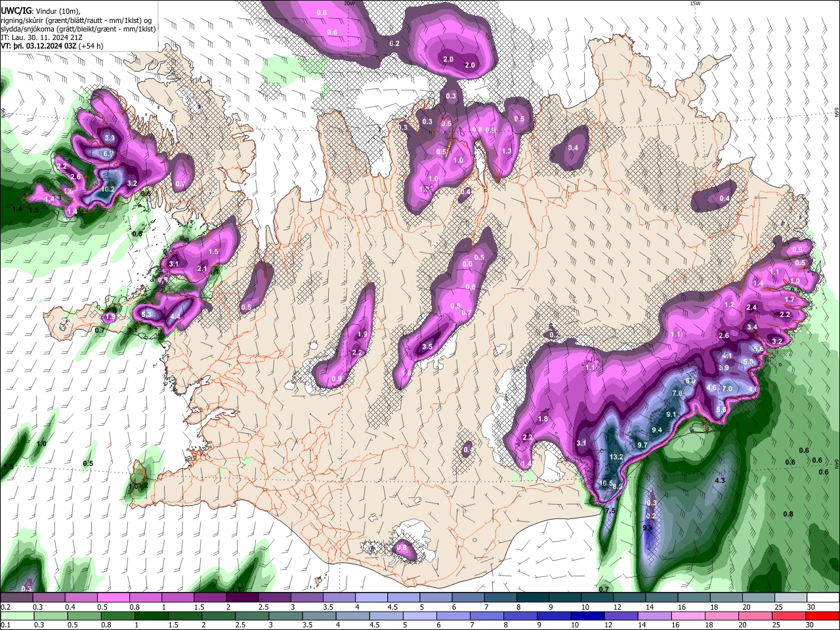Pick the bright red 30 swatch in the lower legend row
Viewport: 840px width, 630px height.
tap(822, 616)
